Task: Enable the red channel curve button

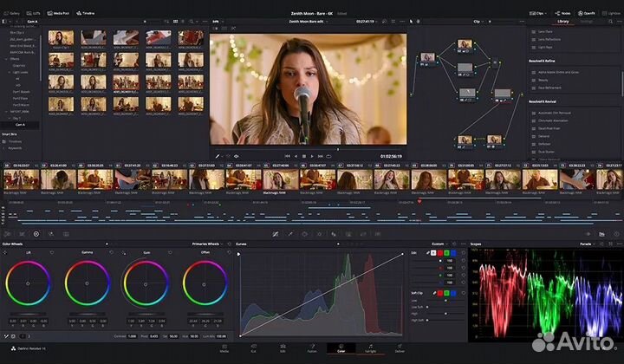Action: (438, 253)
